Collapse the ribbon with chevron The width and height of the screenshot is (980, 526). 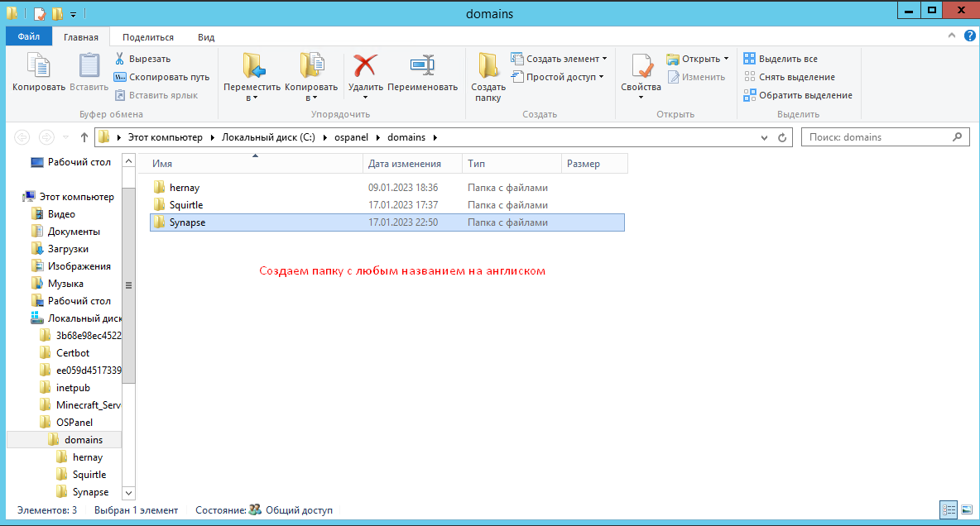(951, 36)
